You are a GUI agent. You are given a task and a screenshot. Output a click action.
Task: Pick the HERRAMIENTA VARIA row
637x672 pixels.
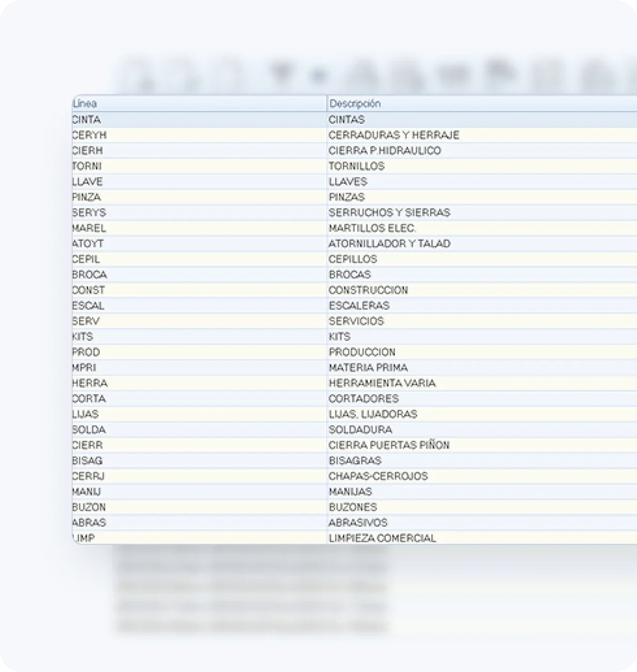pyautogui.click(x=382, y=383)
